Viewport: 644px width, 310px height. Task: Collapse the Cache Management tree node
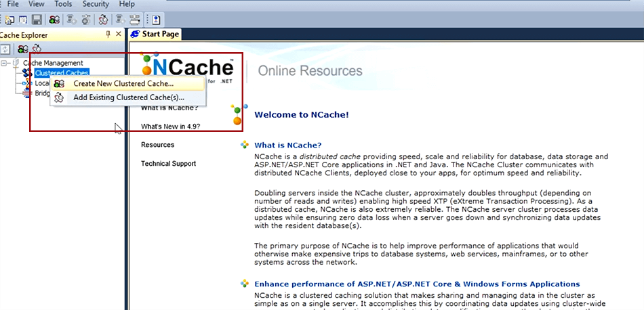pos(5,63)
